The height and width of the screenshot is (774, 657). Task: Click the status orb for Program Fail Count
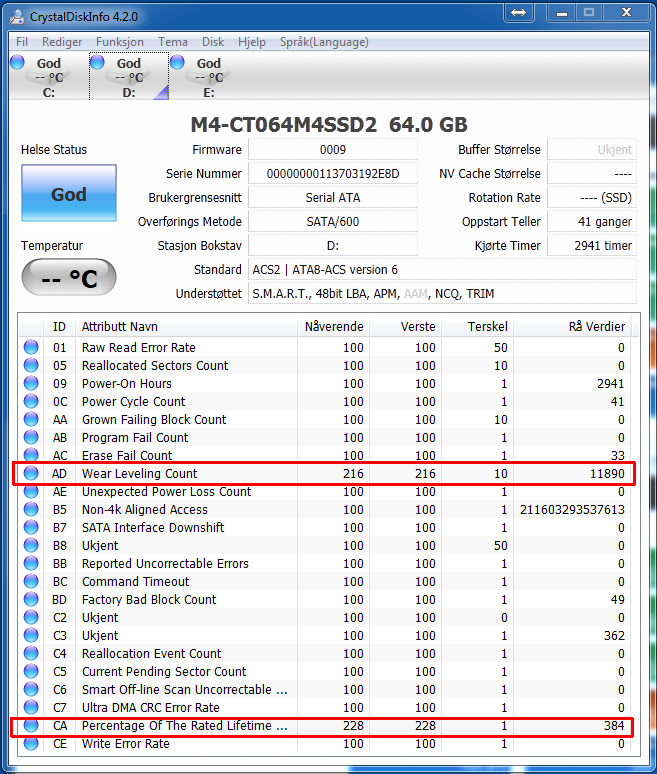click(31, 437)
